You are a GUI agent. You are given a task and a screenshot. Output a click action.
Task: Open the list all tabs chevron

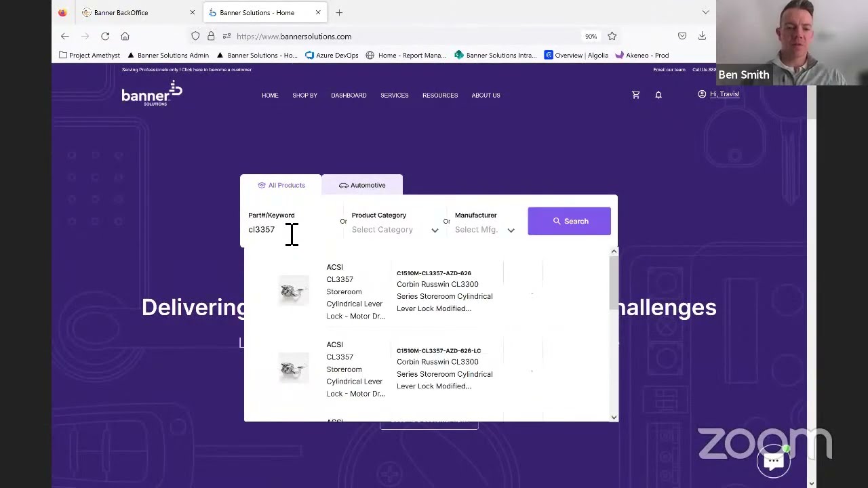[705, 12]
